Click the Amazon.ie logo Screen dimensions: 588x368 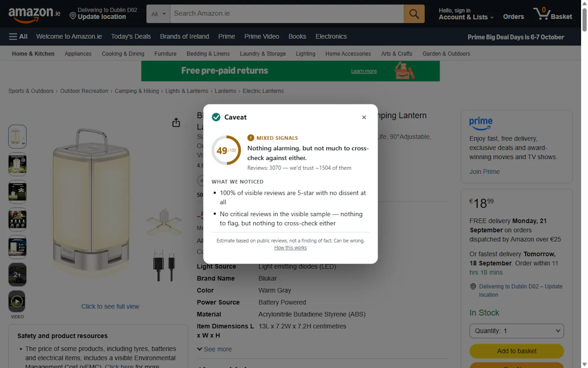click(x=34, y=14)
